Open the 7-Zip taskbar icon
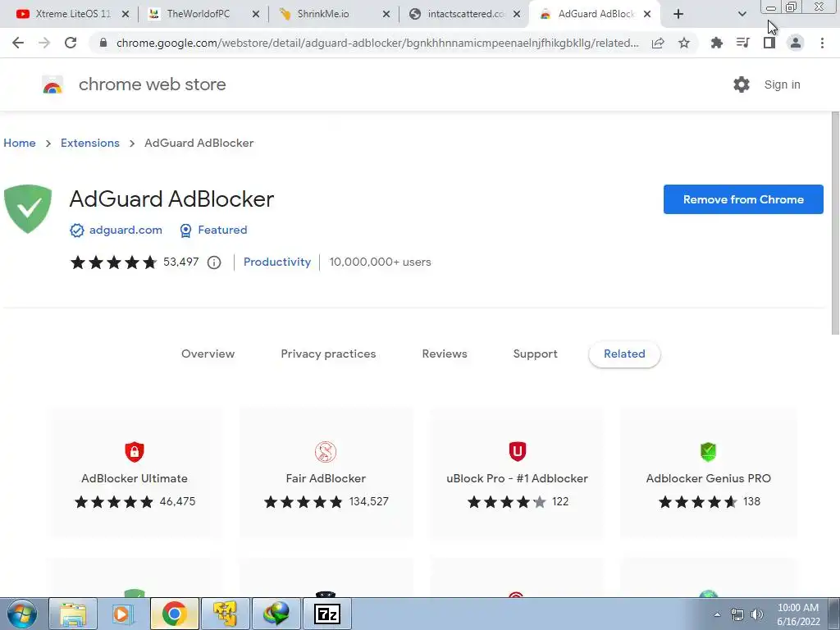840x630 pixels. click(327, 614)
